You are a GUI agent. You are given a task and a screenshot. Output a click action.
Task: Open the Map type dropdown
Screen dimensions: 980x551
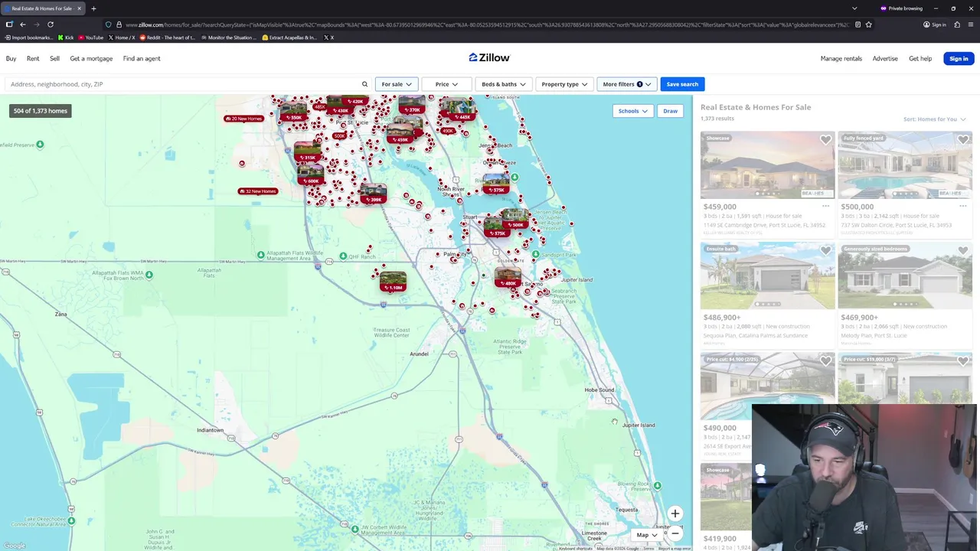[x=646, y=535]
